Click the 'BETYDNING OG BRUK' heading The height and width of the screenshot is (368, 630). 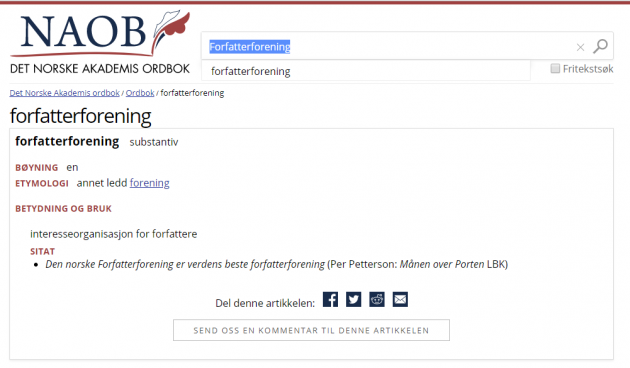tap(63, 209)
